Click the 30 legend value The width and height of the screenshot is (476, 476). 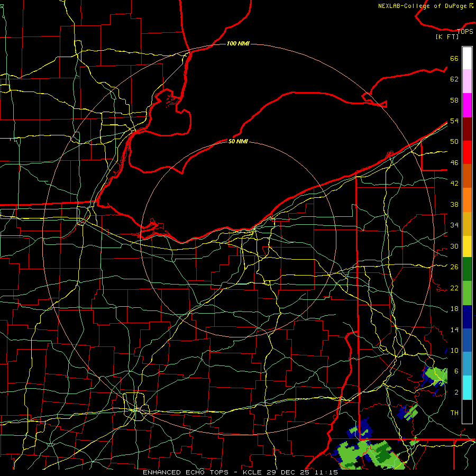point(454,246)
